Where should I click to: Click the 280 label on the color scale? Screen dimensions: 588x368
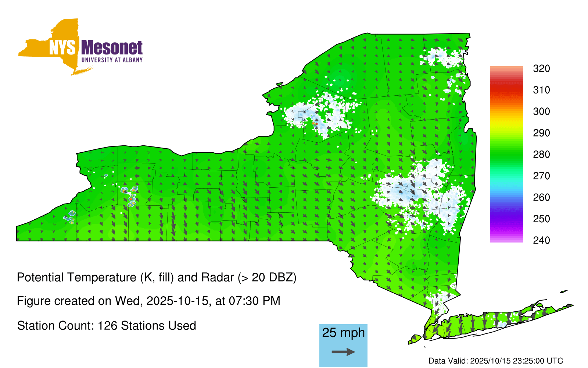[541, 155]
